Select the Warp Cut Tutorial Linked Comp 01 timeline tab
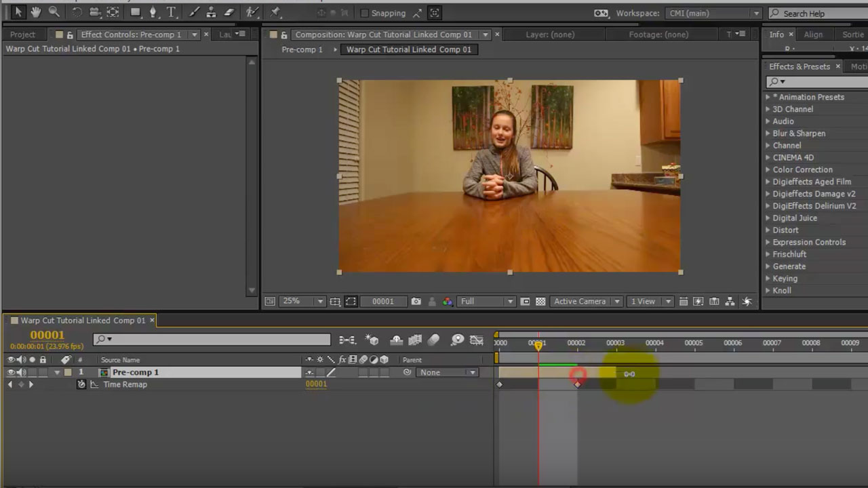Viewport: 868px width, 488px height. tap(83, 321)
